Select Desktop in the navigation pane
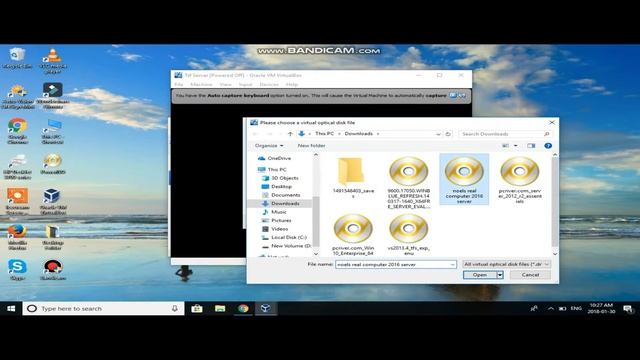The width and height of the screenshot is (640, 360). (277, 187)
